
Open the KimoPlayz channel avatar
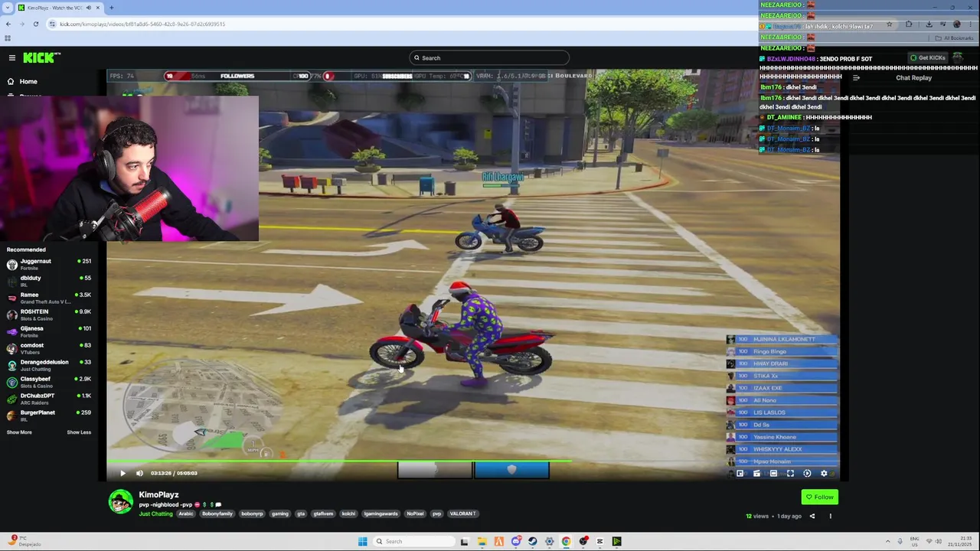[x=120, y=501]
